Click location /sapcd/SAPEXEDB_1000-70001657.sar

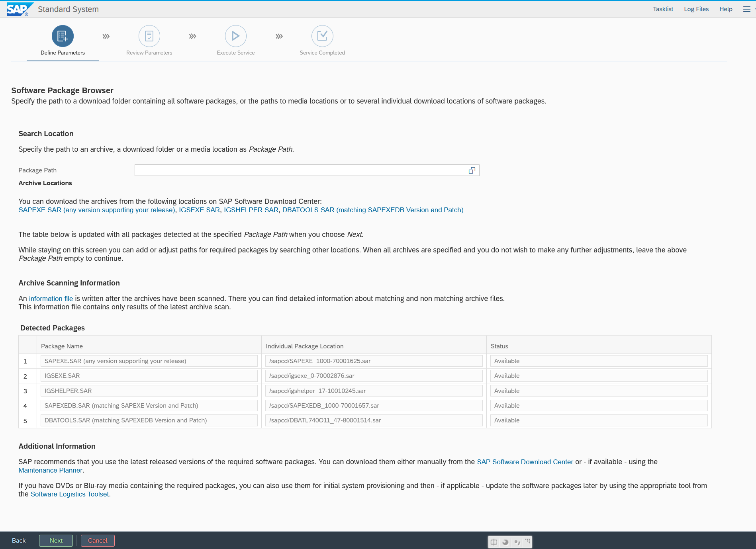374,406
